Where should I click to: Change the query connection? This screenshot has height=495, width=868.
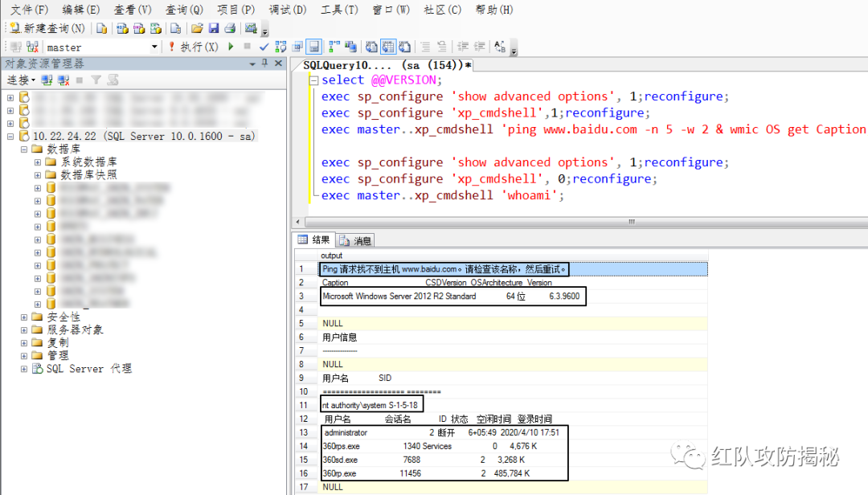click(32, 47)
